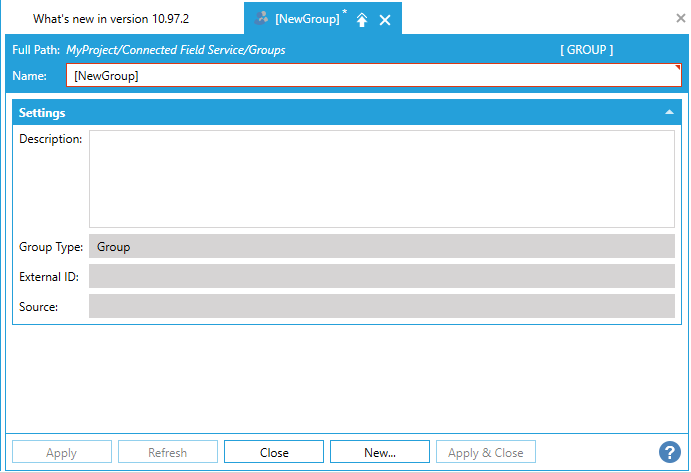This screenshot has width=691, height=473.
Task: Click the Close button at the bottom
Action: pyautogui.click(x=274, y=453)
